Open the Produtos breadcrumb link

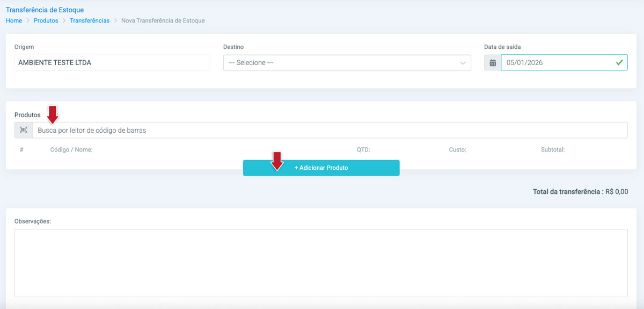pos(46,20)
